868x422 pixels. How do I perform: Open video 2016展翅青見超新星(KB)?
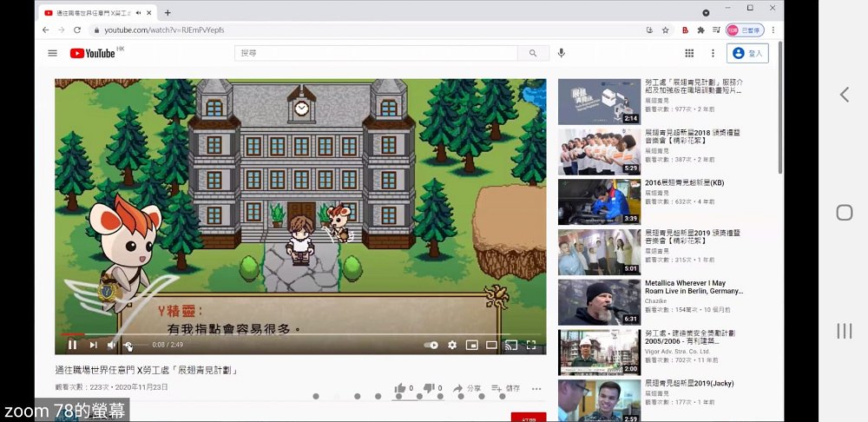point(684,182)
